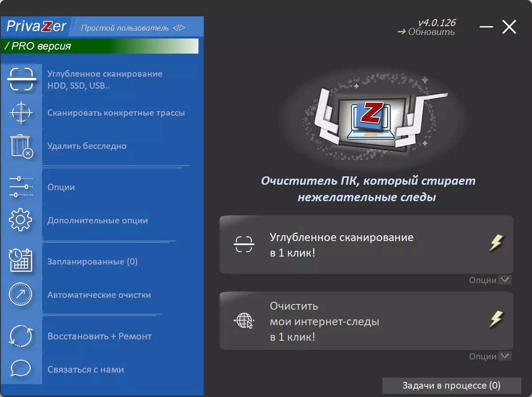
Task: Open Связаться с нами
Action: pyautogui.click(x=85, y=369)
